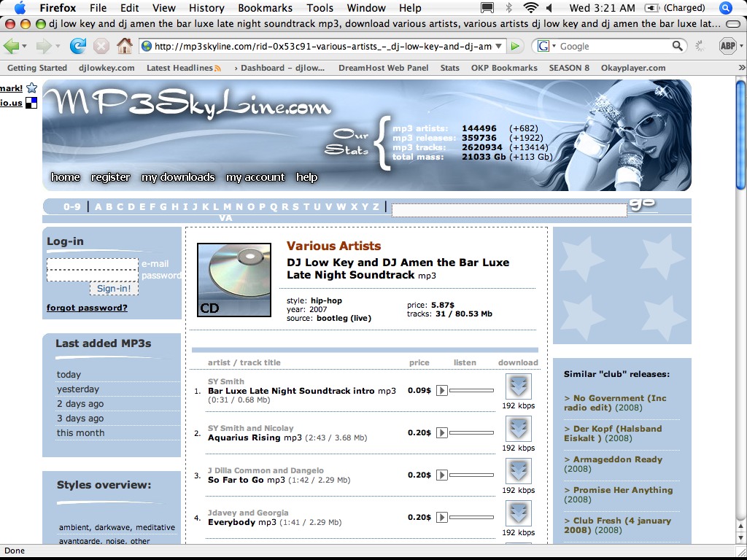Click the Wi-Fi status icon
Screen dimensions: 747x560
point(530,8)
